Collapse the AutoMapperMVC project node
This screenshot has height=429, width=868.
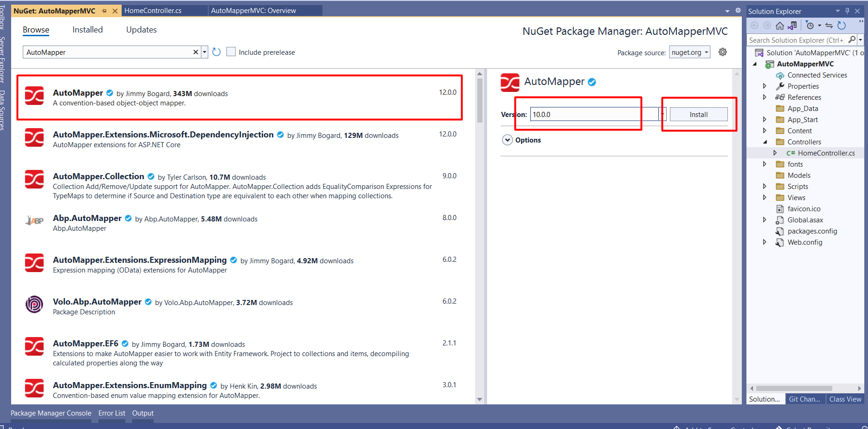(x=755, y=64)
